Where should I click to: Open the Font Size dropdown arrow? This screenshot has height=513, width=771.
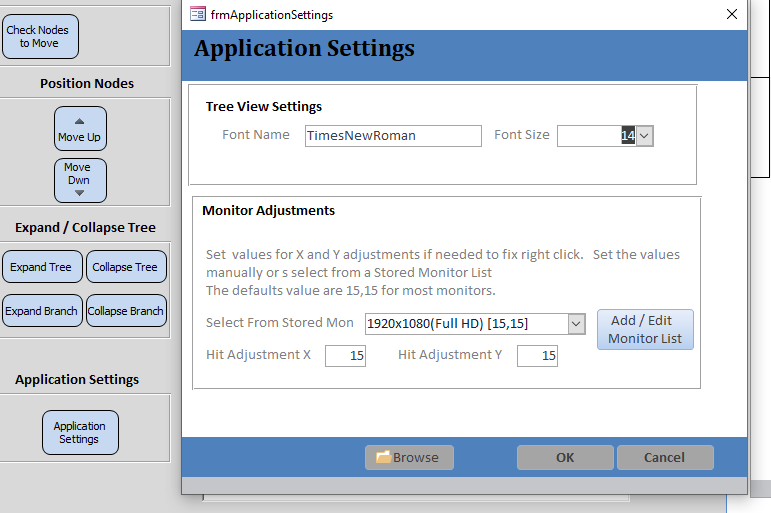point(645,136)
